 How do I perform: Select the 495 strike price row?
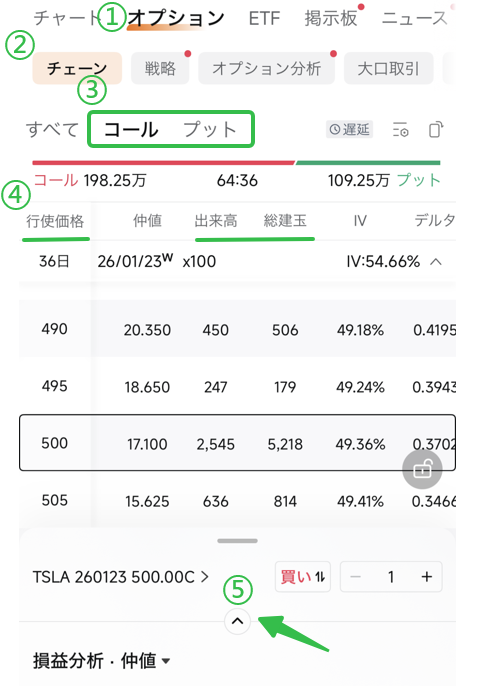tap(237, 386)
